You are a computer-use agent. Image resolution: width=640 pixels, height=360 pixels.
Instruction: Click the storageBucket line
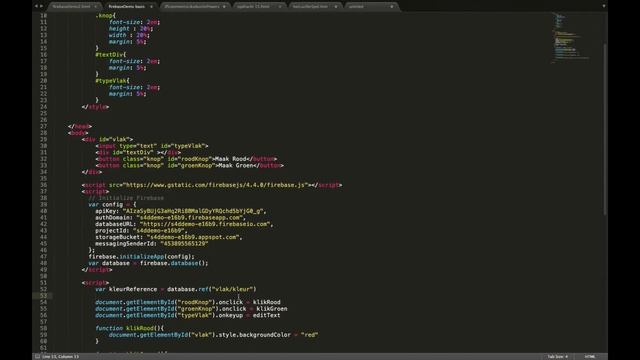(x=169, y=238)
